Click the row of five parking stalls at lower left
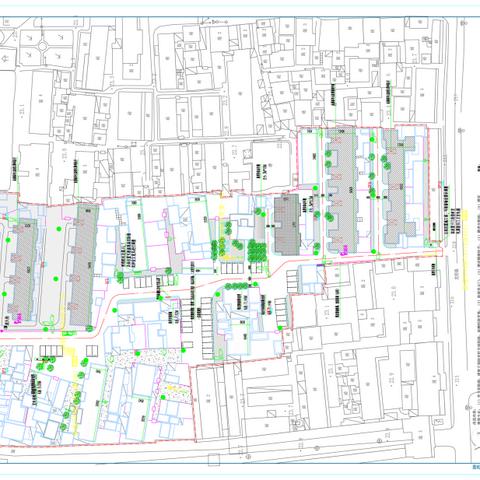The image size is (480, 480). tap(51, 350)
